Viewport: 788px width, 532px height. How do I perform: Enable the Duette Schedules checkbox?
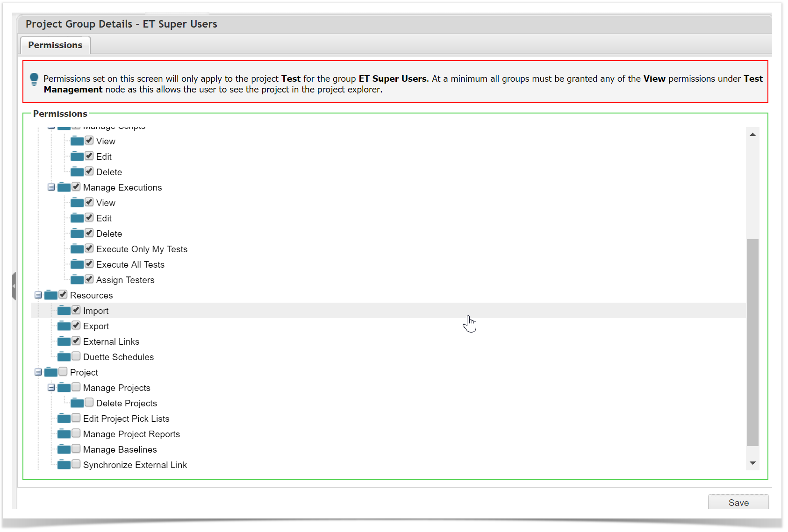pyautogui.click(x=76, y=357)
